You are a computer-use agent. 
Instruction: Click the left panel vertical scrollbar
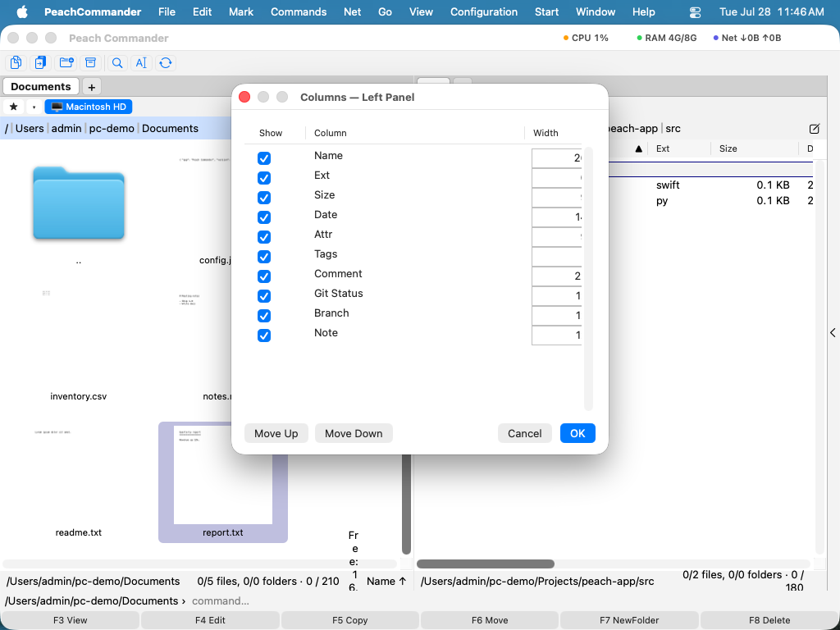coord(406,504)
